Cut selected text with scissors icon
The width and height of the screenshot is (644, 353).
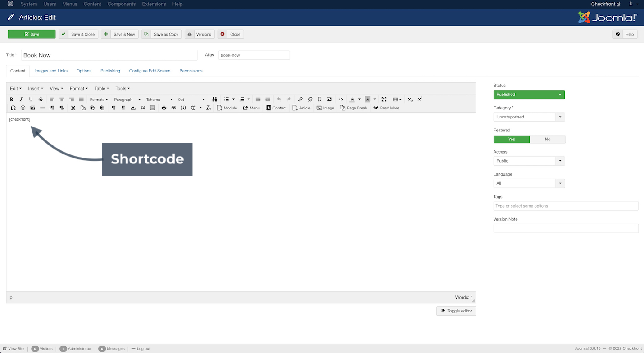pyautogui.click(x=73, y=108)
